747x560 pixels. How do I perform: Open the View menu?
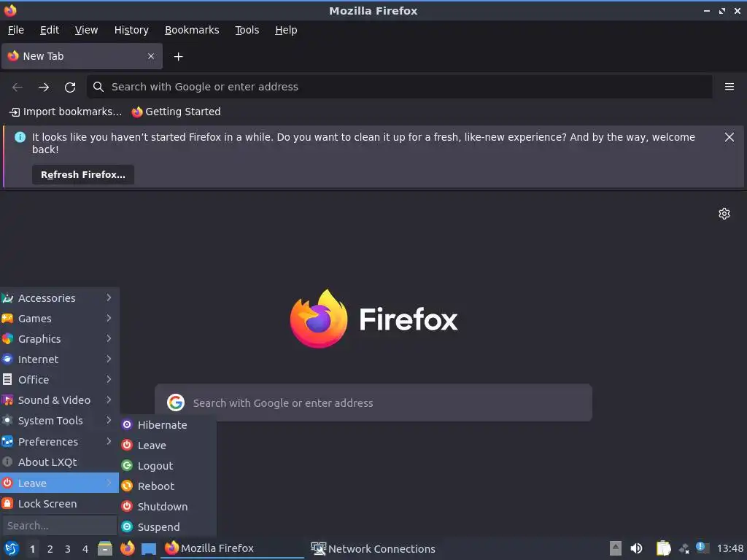coord(86,30)
